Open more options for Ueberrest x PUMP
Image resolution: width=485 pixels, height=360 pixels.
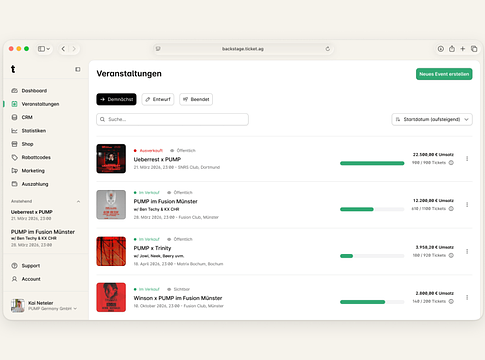click(x=467, y=159)
